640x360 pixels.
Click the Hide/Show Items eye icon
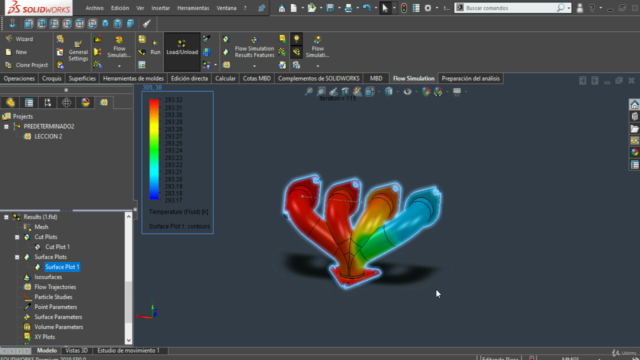coord(407,91)
